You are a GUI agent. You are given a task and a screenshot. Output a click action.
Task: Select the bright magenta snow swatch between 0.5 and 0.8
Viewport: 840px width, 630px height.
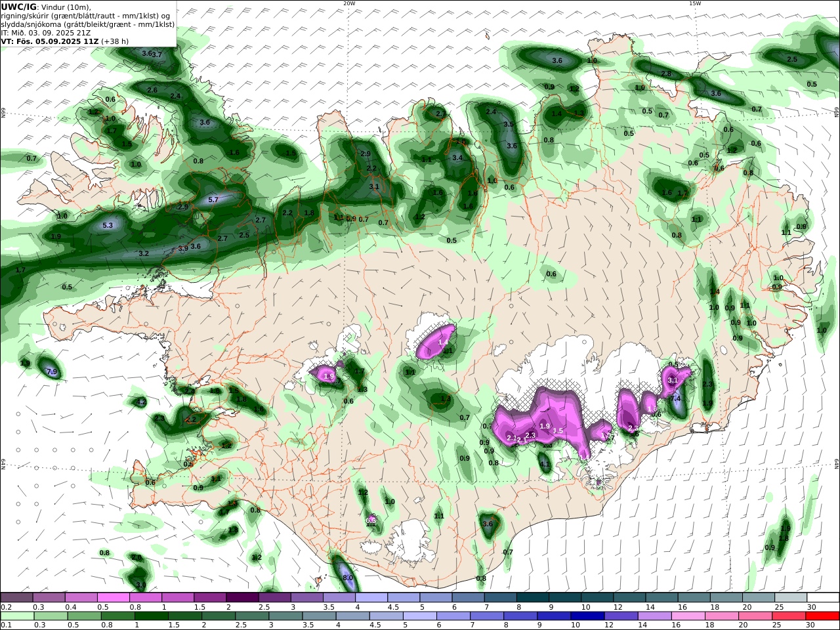coord(113,597)
